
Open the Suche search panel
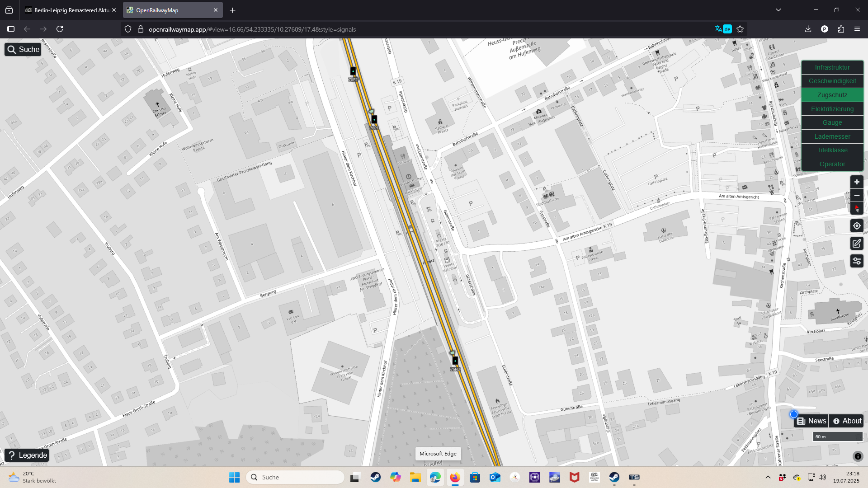coord(23,49)
